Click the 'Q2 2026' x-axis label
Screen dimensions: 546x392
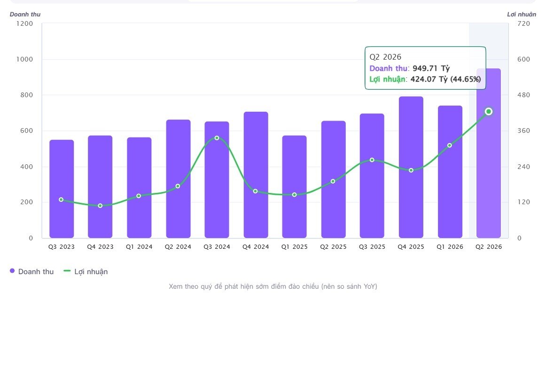[x=489, y=247]
